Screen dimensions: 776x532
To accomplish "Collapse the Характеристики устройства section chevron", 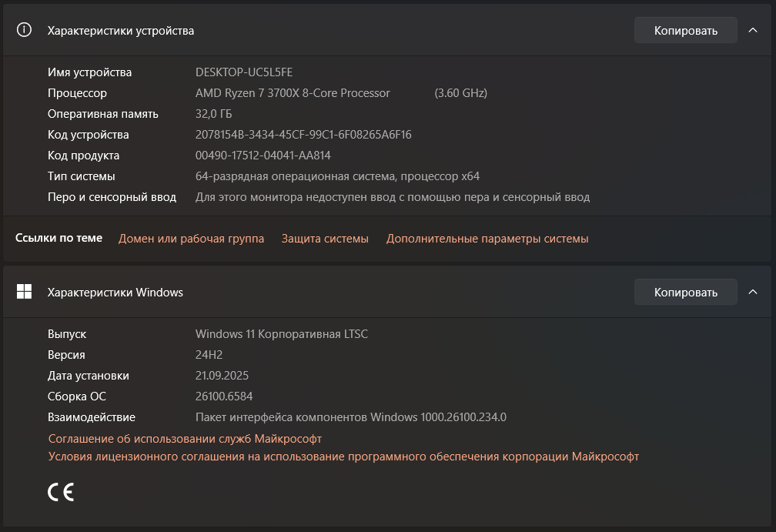I will point(753,31).
